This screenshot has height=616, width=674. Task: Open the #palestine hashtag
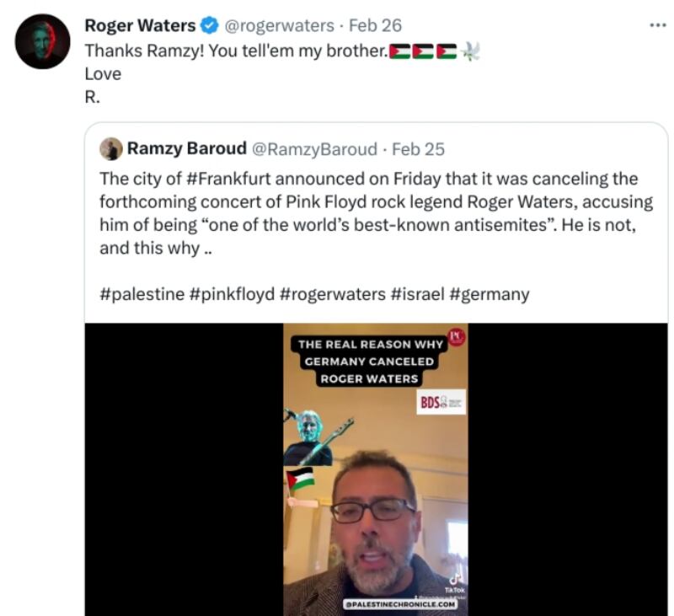tap(142, 294)
